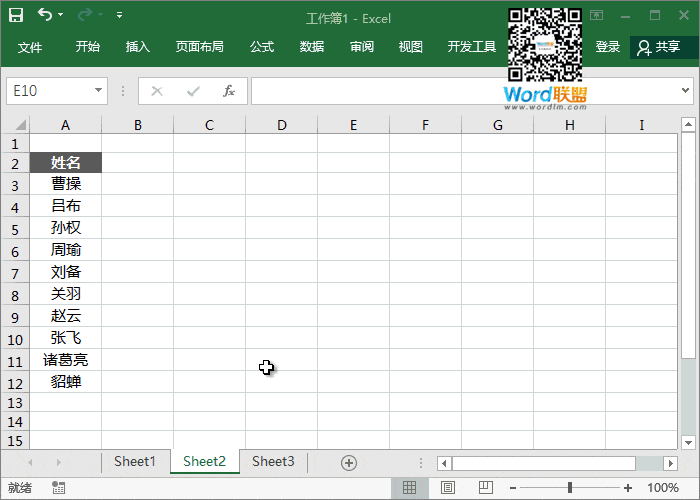Select the 姓名 header cell
The image size is (700, 500).
[x=66, y=162]
